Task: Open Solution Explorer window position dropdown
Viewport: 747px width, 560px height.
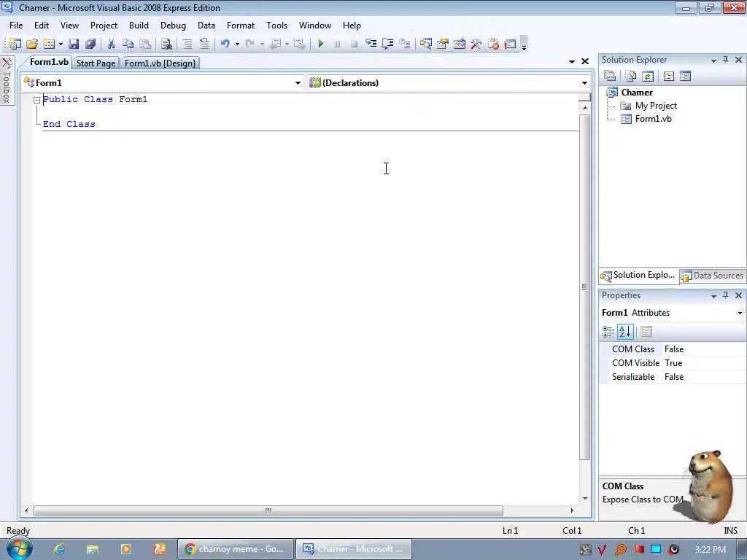Action: point(713,60)
